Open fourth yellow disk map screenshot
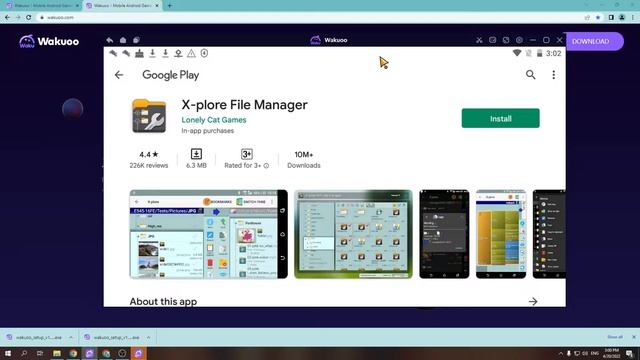The image size is (640, 360). tap(501, 234)
